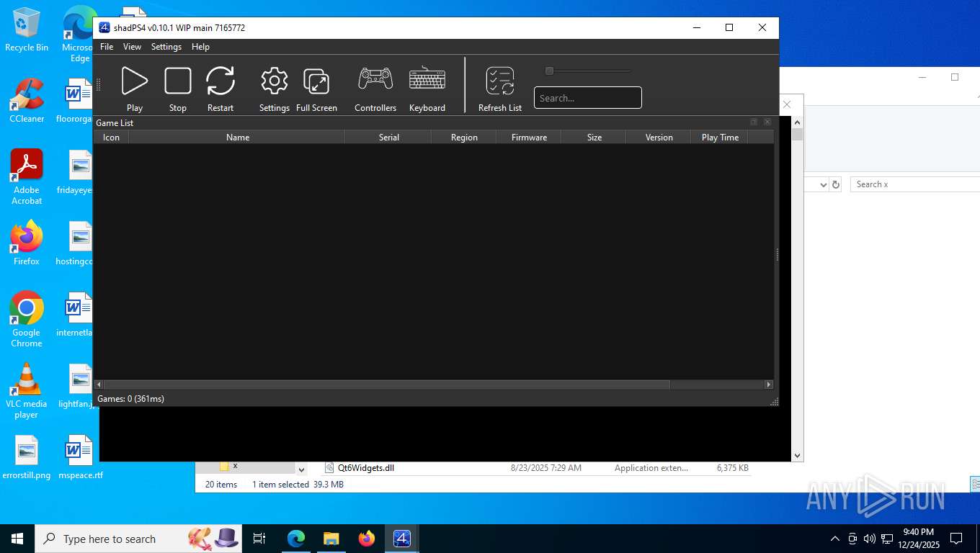Open the volume control in system tray

pyautogui.click(x=870, y=539)
